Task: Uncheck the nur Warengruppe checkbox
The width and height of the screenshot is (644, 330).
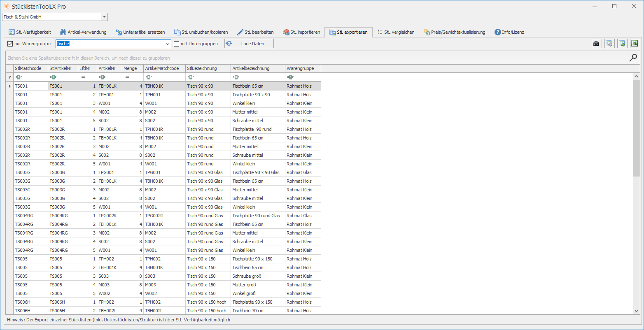Action: (10, 44)
